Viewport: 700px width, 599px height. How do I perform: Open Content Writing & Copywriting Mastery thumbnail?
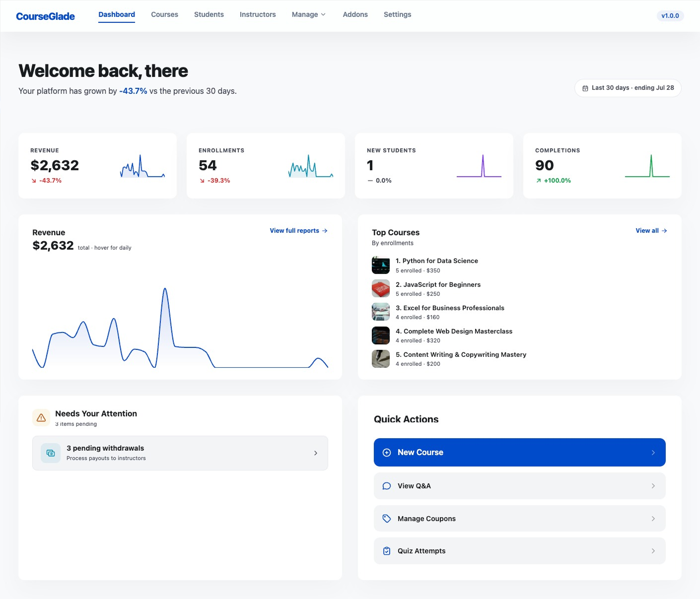(381, 358)
